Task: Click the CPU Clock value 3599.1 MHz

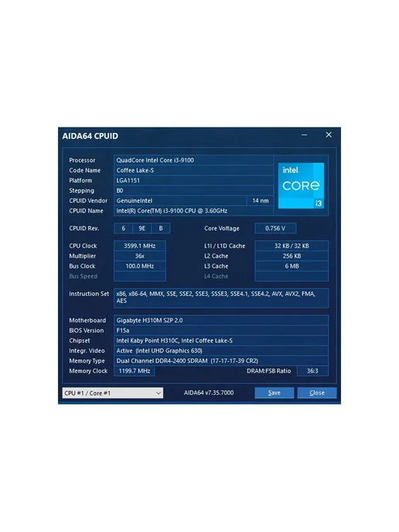Action: tap(140, 246)
